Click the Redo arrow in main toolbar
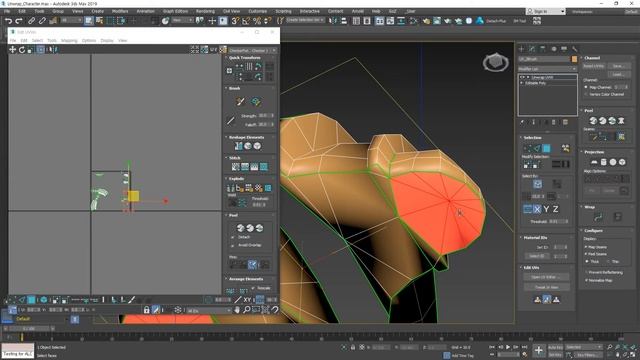The image size is (640, 360). pyautogui.click(x=19, y=20)
